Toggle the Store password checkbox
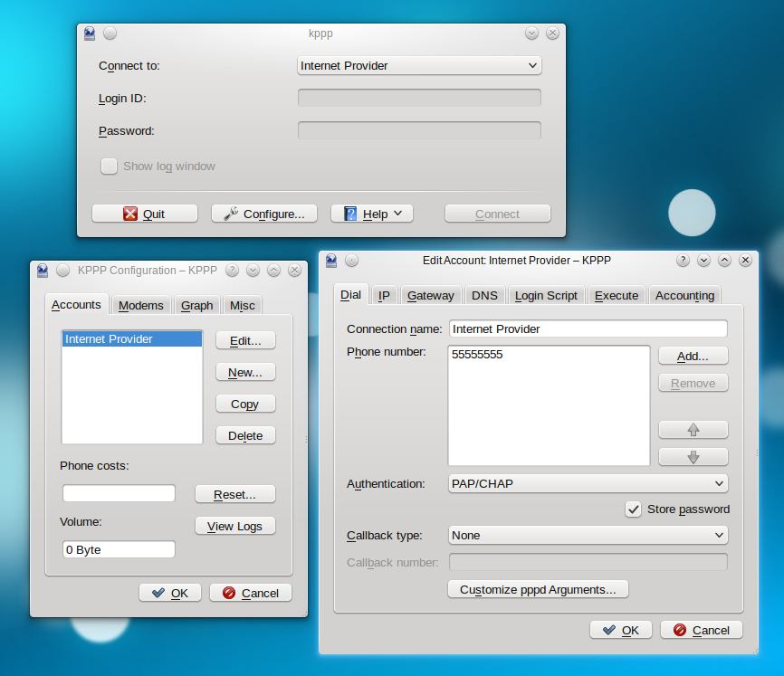Screen dimensions: 784x676 [634, 509]
